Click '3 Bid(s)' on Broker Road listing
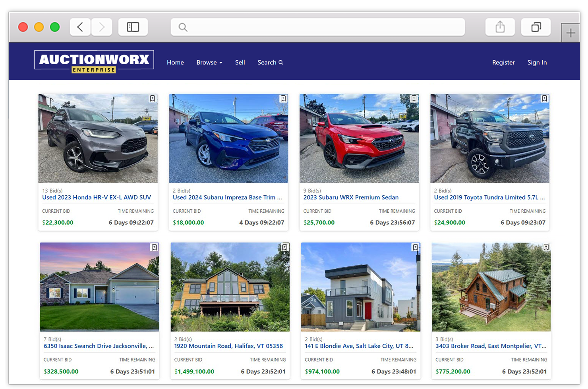Image resolution: width=588 pixels, height=389 pixels. point(444,339)
